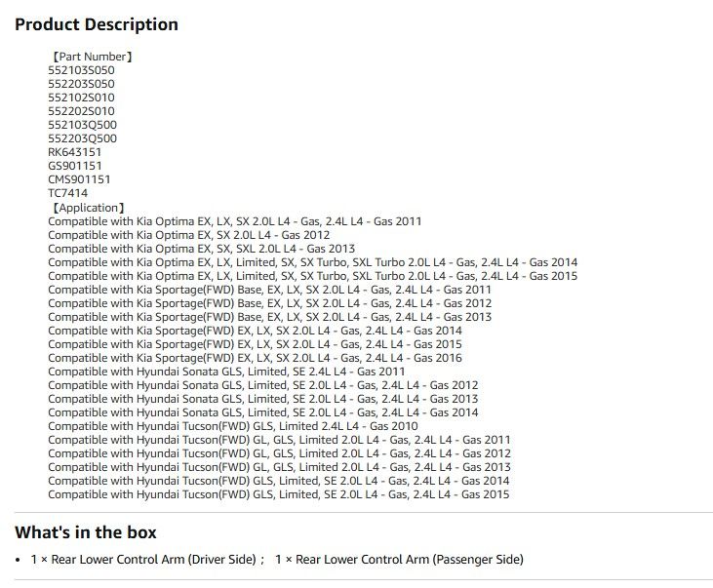Select part number 552203S050
Image resolution: width=713 pixels, height=588 pixels.
point(81,84)
